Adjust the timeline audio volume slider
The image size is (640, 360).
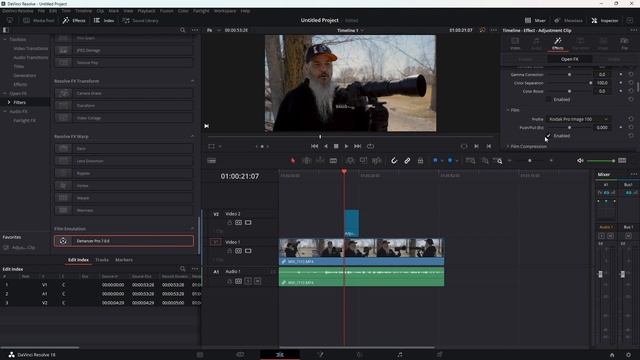pyautogui.click(x=601, y=161)
